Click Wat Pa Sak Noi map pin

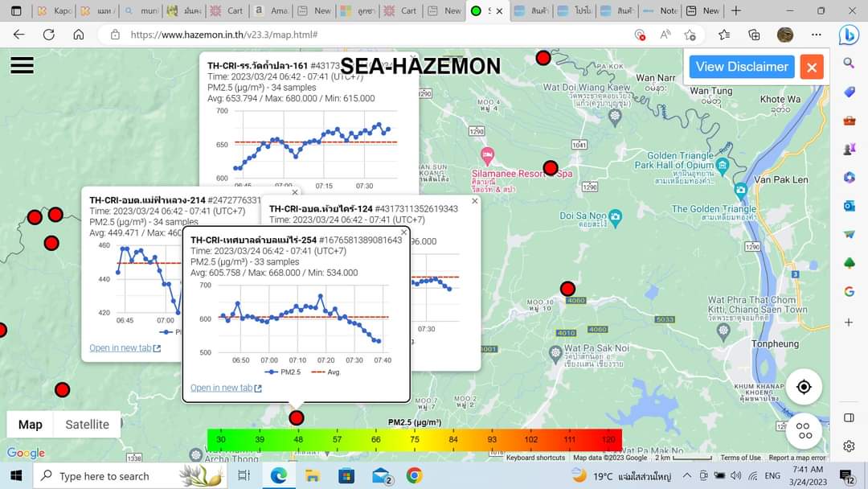tap(555, 354)
